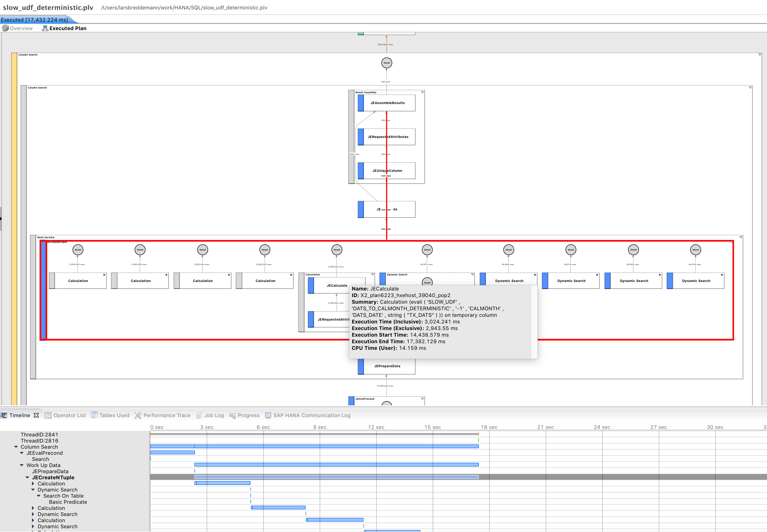767x532 pixels.
Task: Select JEPrepareData in timeline tree
Action: tap(50, 471)
